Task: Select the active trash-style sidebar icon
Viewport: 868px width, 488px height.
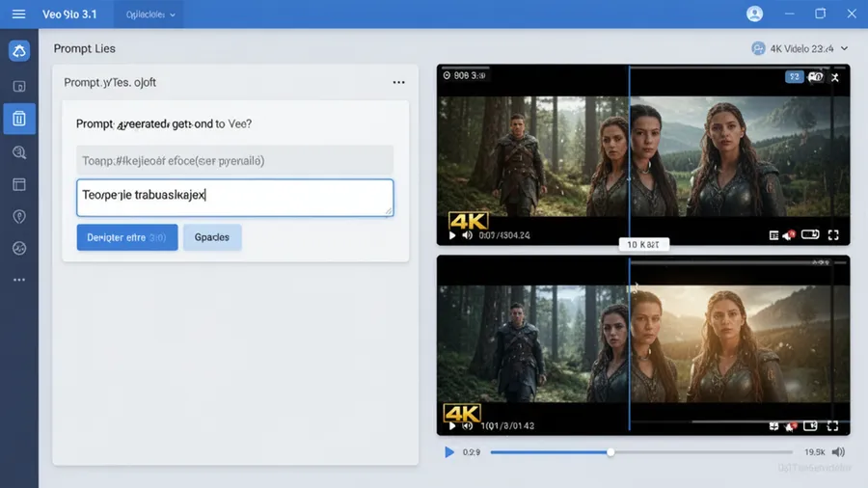Action: pyautogui.click(x=19, y=119)
